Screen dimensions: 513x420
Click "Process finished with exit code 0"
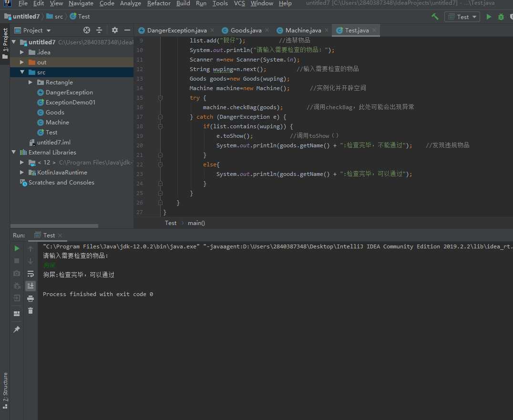[x=98, y=294]
